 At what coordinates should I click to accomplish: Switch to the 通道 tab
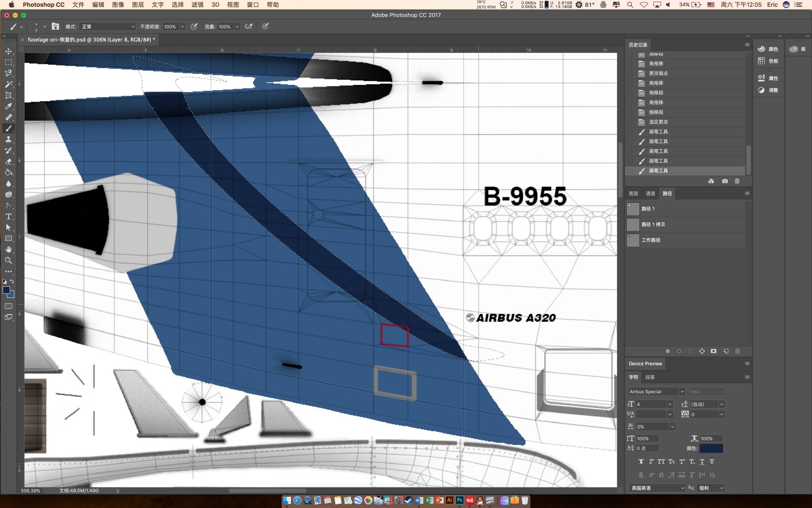(x=650, y=194)
